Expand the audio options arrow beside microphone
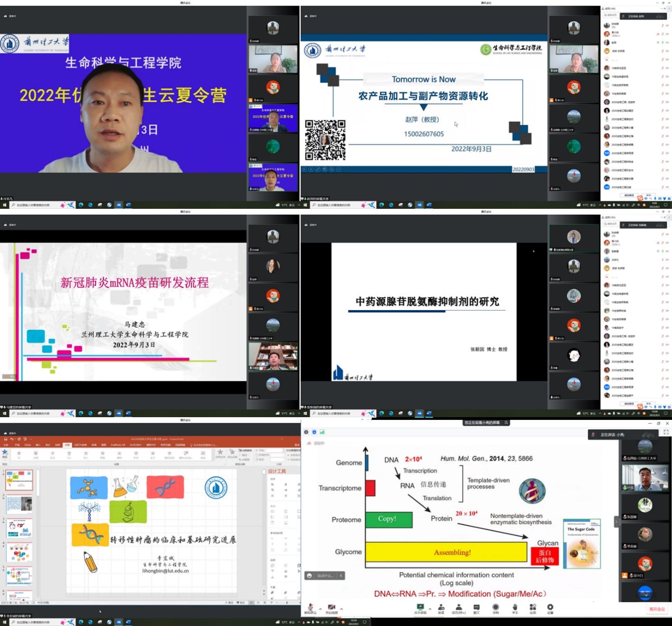Viewport: 672px width, 626px height. pos(320,609)
